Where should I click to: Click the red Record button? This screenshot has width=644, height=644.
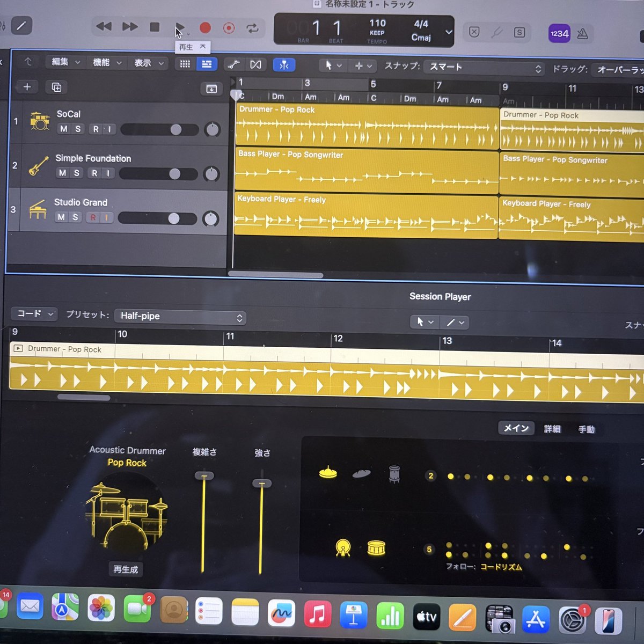pos(205,27)
